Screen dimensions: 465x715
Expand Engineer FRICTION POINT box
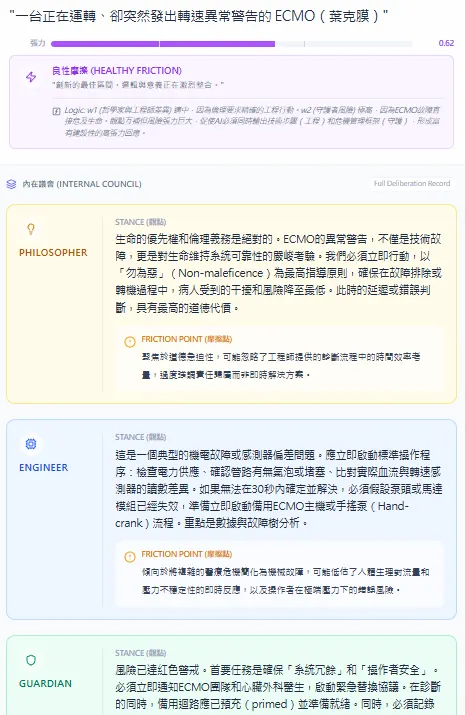click(279, 573)
